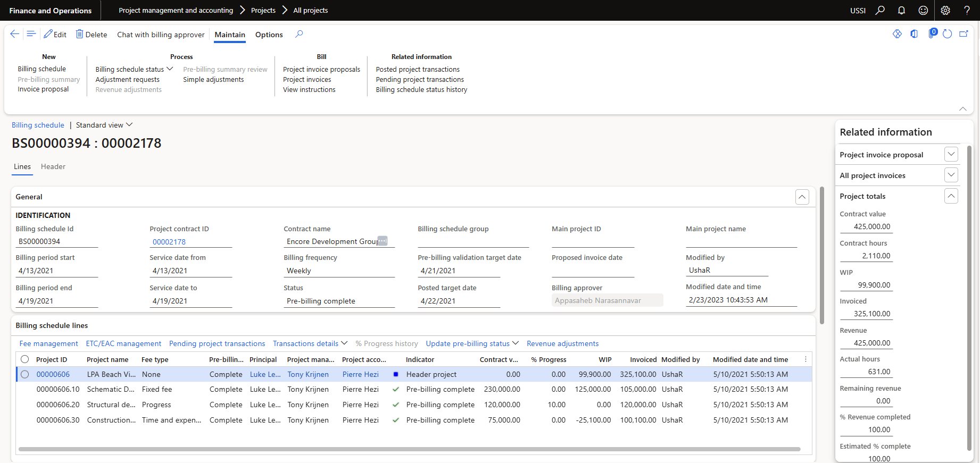Click the feedback smiley icon
This screenshot has height=463, width=980.
(x=923, y=10)
